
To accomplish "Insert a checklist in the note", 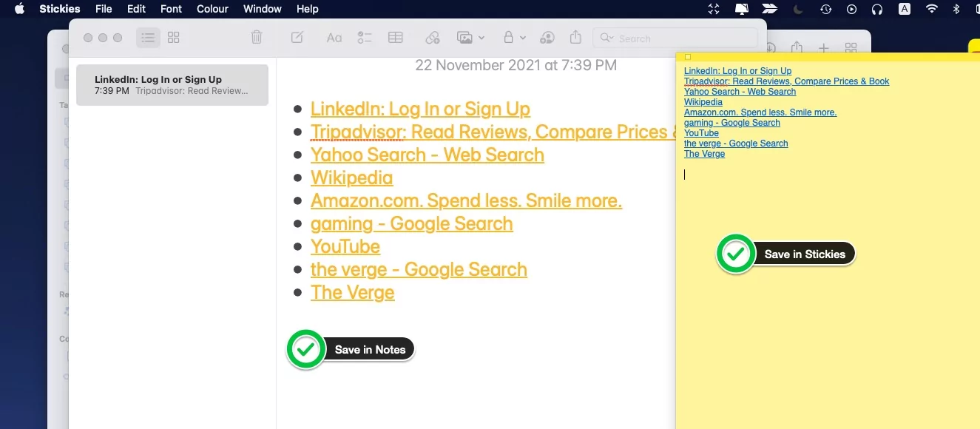I will [364, 37].
